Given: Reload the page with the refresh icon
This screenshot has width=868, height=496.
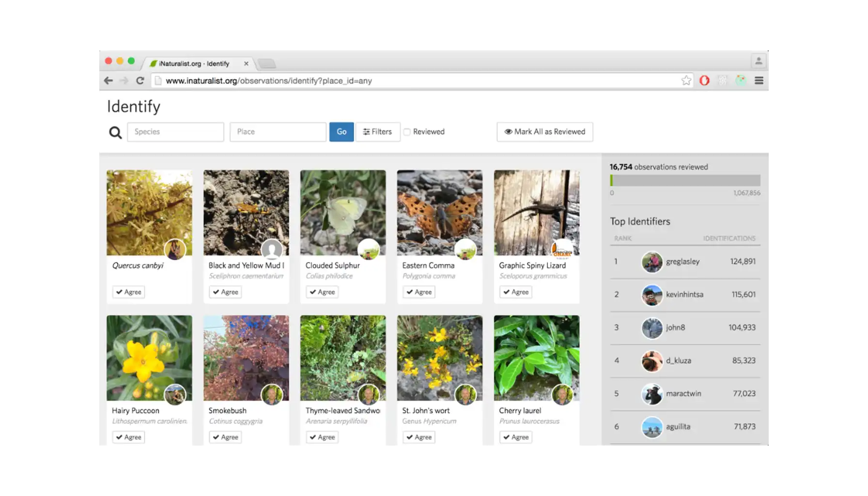Looking at the screenshot, I should [140, 80].
